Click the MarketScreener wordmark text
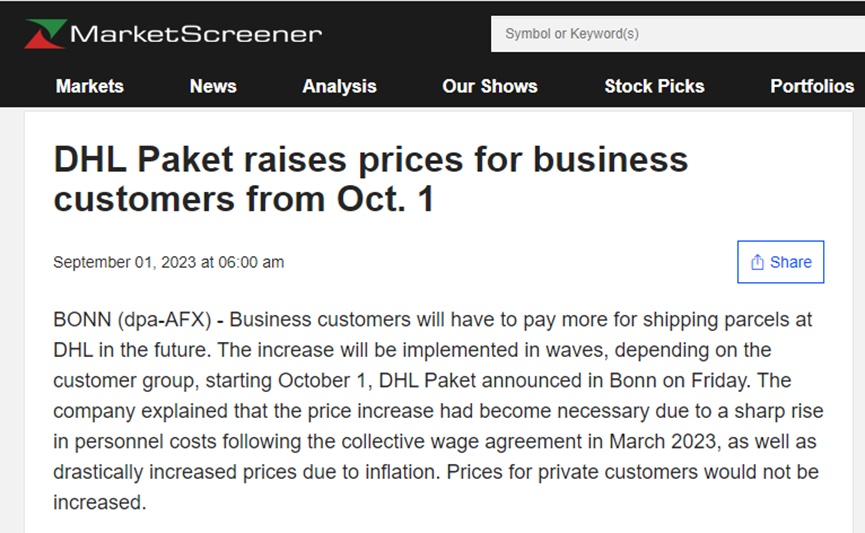Screen dimensions: 865x533 tap(196, 34)
